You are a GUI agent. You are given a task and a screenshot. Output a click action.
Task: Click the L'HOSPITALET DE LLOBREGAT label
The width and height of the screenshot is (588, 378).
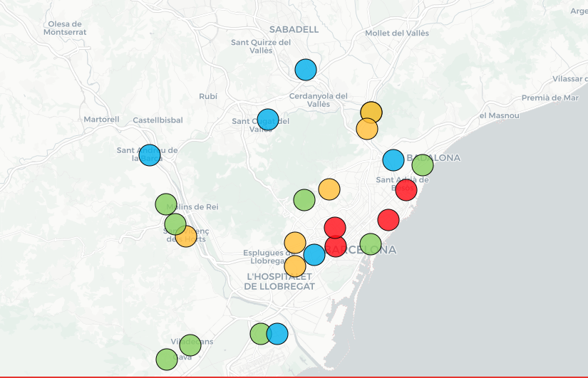coord(279,281)
